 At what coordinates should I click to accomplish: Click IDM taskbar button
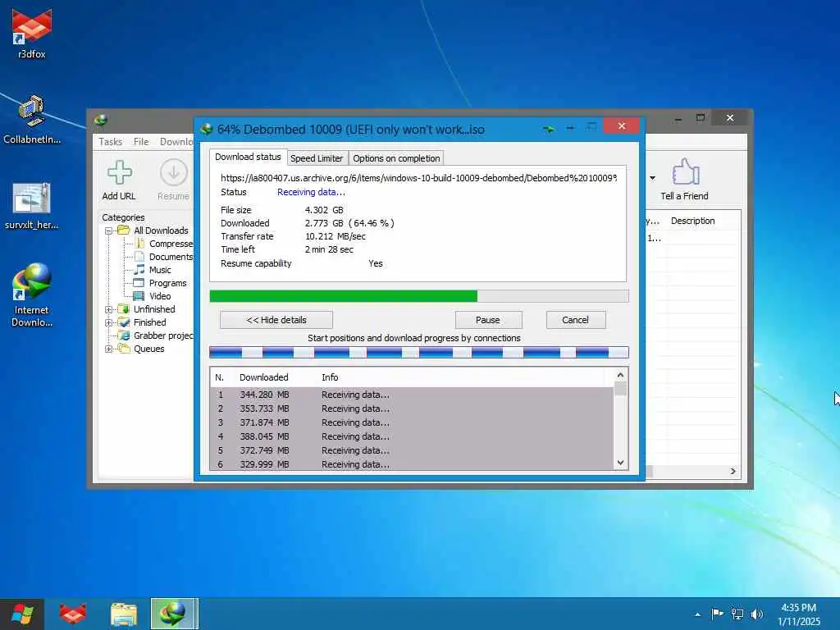point(174,614)
